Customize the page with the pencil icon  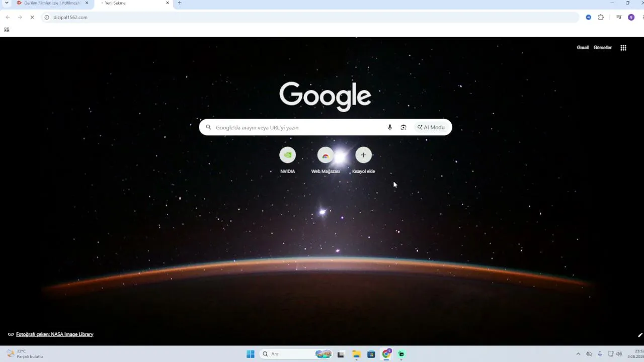640,335
